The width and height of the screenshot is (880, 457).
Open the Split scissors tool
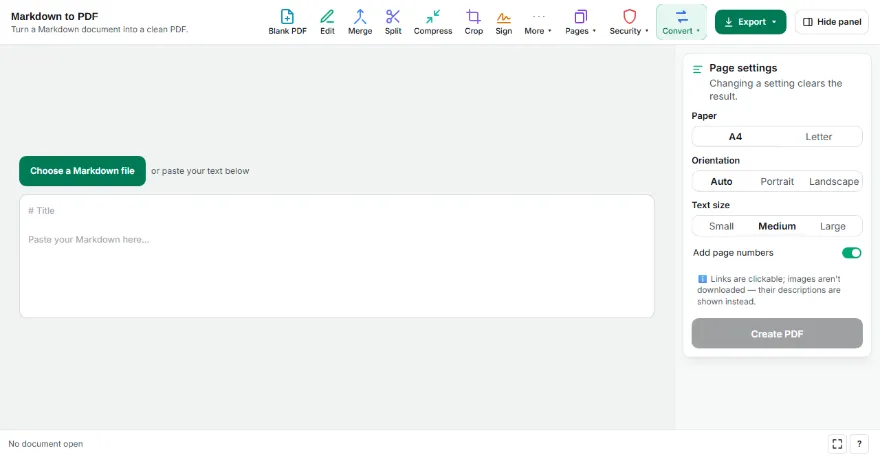pos(393,22)
